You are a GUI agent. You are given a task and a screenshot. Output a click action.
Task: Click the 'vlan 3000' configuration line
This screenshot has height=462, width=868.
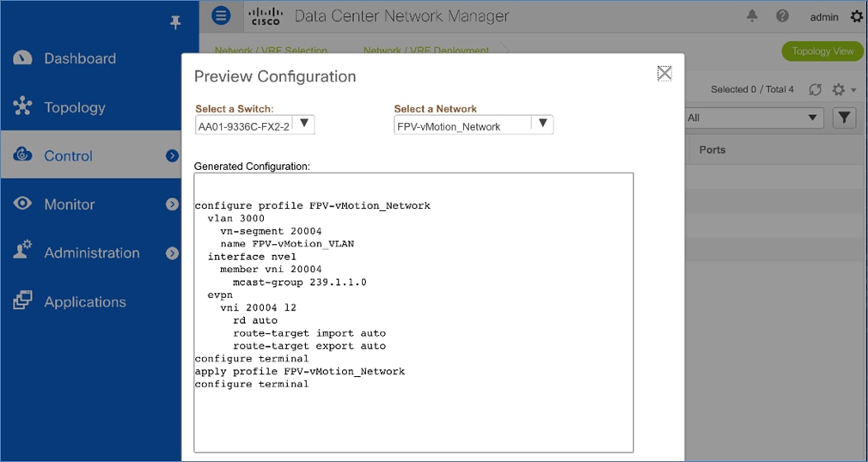(x=236, y=219)
